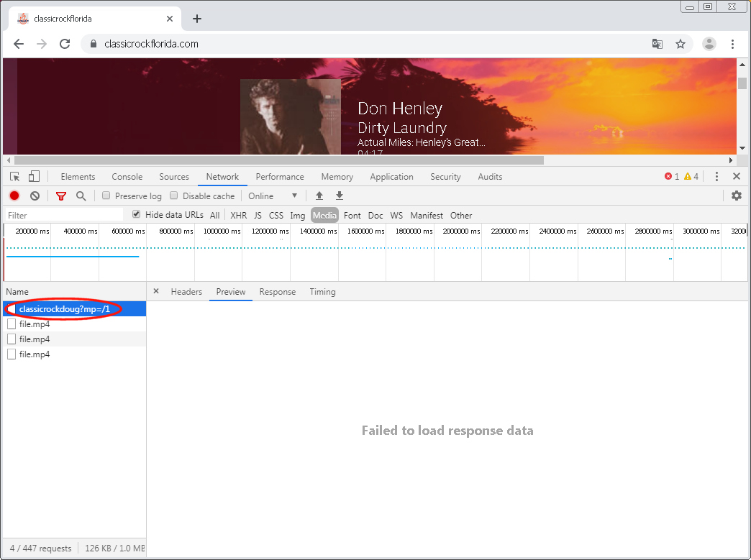Screen dimensions: 751x560
Task: Open the Audits tab
Action: coord(490,177)
